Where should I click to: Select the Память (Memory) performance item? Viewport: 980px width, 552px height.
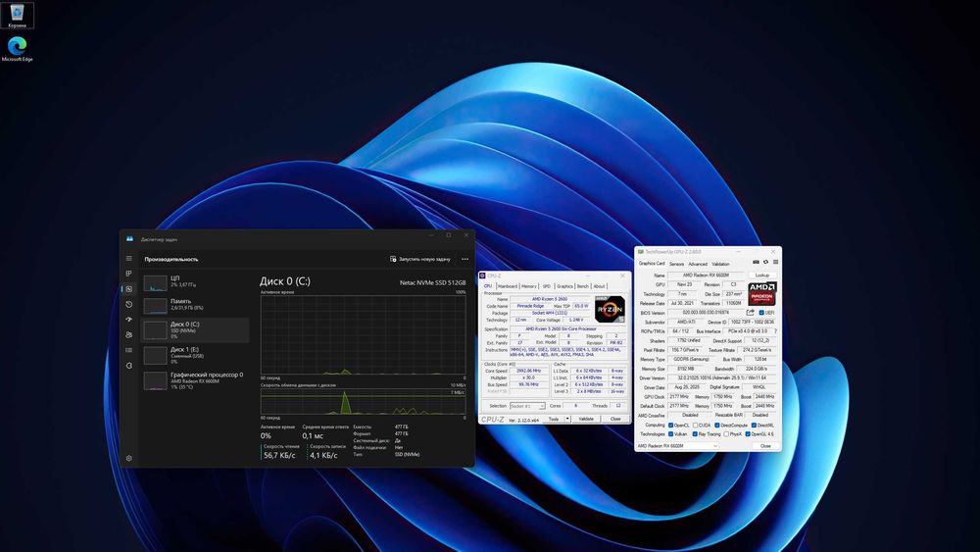point(196,305)
